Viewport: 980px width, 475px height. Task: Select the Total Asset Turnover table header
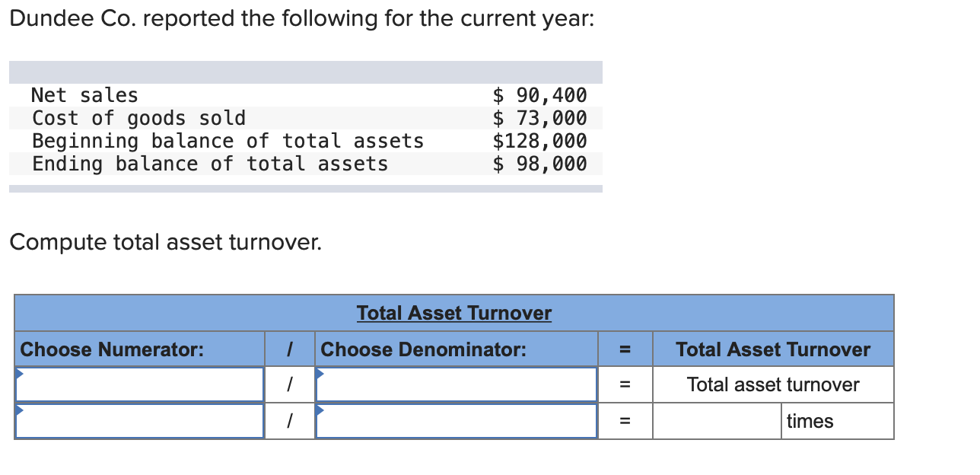[x=454, y=312]
